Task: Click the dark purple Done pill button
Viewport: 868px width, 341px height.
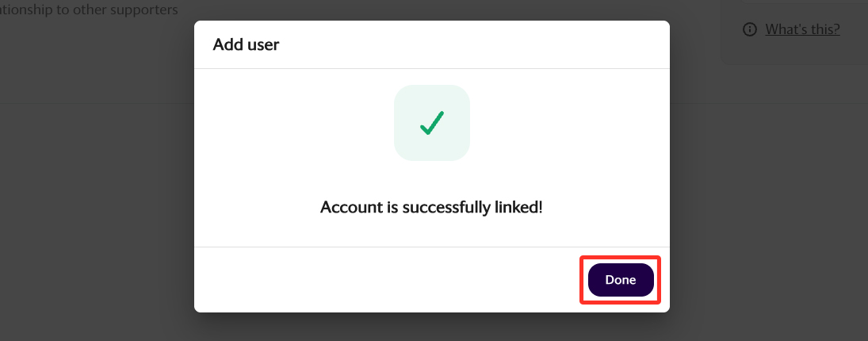Action: pyautogui.click(x=621, y=280)
